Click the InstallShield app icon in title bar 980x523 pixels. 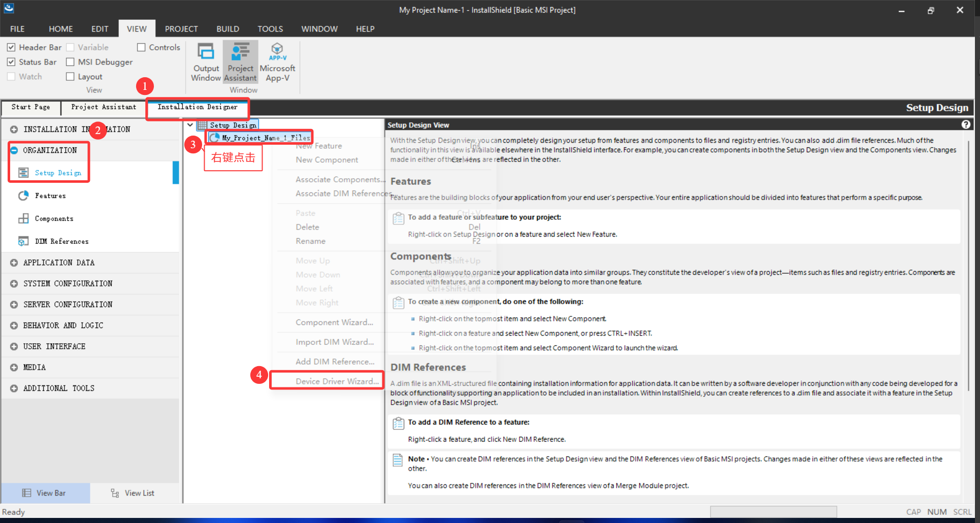pyautogui.click(x=9, y=8)
